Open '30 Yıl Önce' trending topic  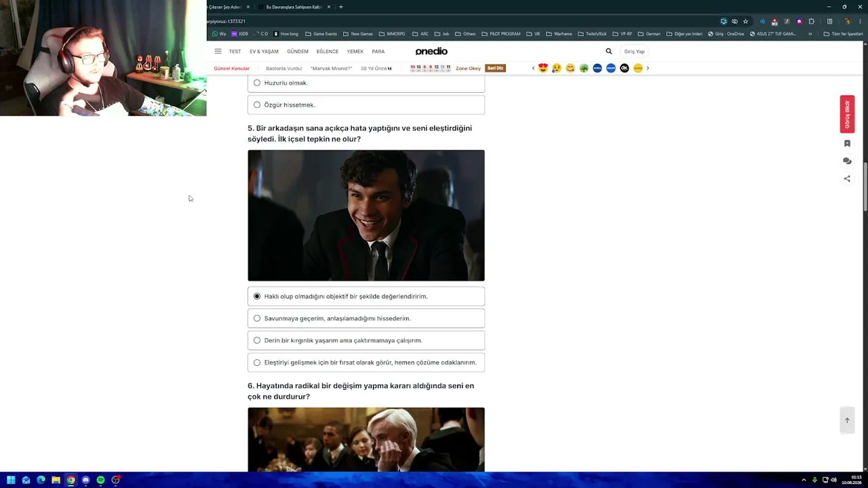pos(376,68)
